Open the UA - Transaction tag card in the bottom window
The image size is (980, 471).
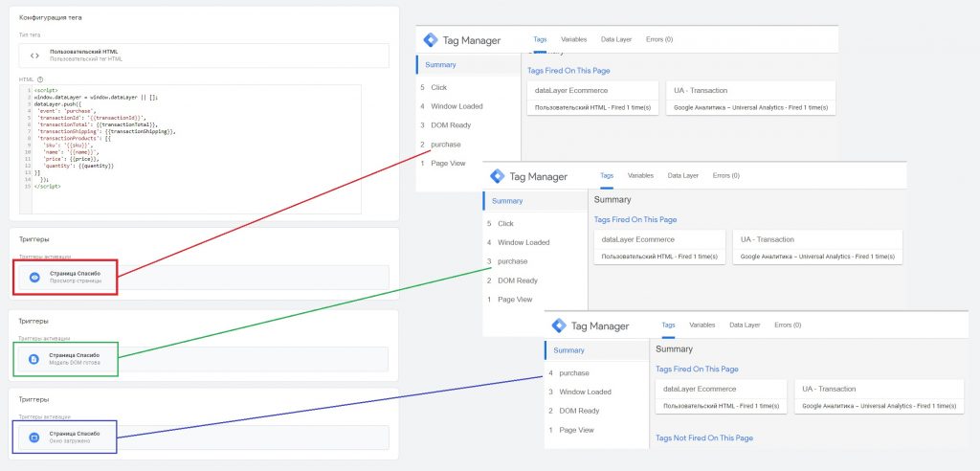(880, 396)
